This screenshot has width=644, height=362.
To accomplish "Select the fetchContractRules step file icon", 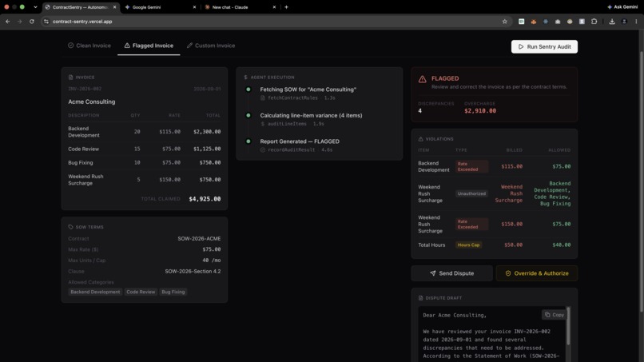I will (263, 97).
